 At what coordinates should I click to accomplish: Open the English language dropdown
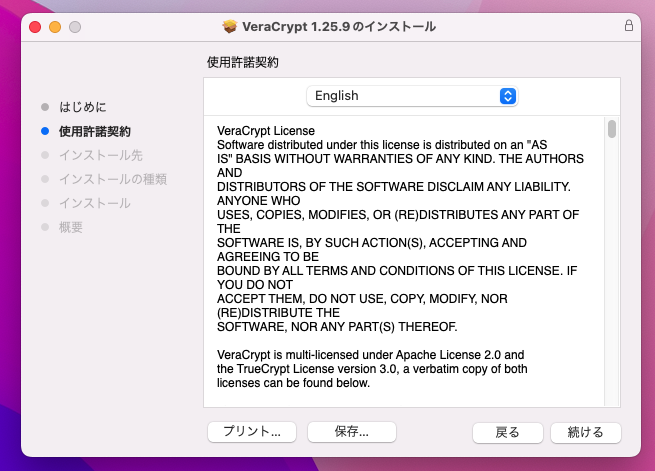[411, 96]
